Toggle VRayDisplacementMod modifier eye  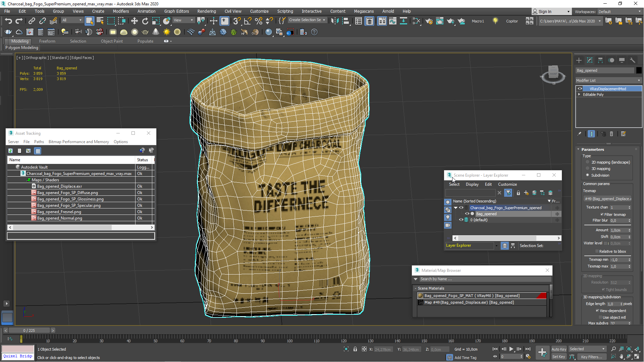[x=579, y=88]
